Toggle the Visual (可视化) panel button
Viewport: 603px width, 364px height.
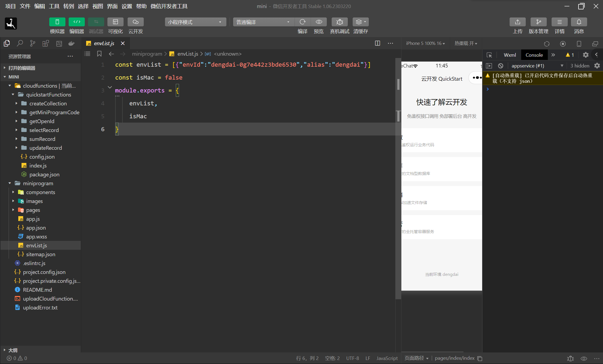[x=115, y=22]
